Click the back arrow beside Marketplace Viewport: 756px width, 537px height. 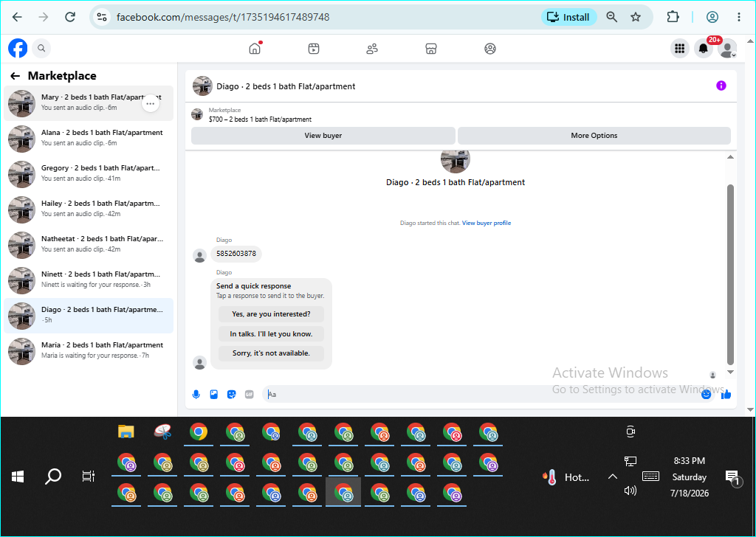click(15, 76)
